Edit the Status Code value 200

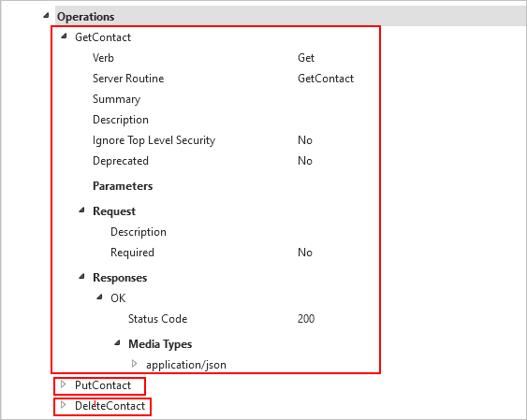(306, 319)
